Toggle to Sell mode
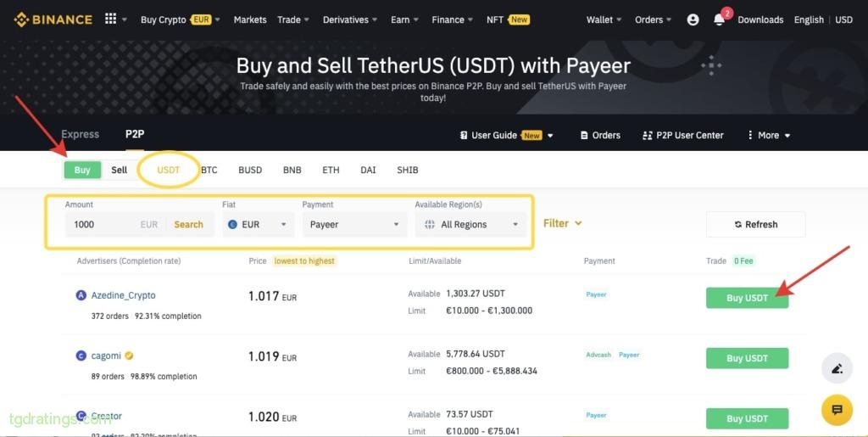Screen dimensions: 868x437 119,170
